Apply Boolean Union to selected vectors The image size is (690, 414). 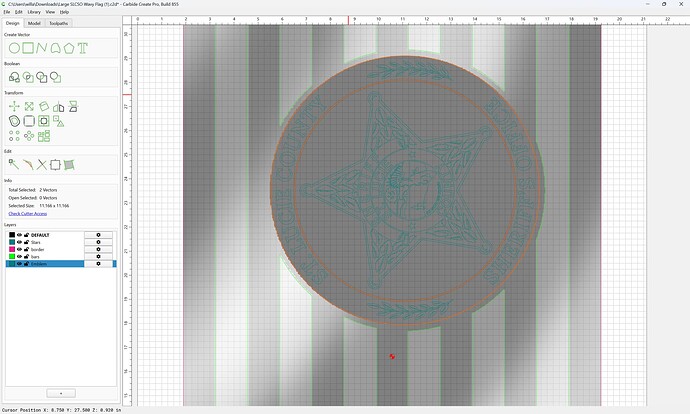click(x=14, y=77)
